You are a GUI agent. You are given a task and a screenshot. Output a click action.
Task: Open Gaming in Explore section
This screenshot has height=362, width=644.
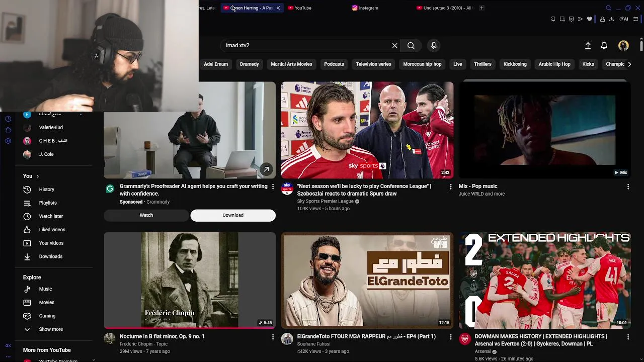pos(47,316)
